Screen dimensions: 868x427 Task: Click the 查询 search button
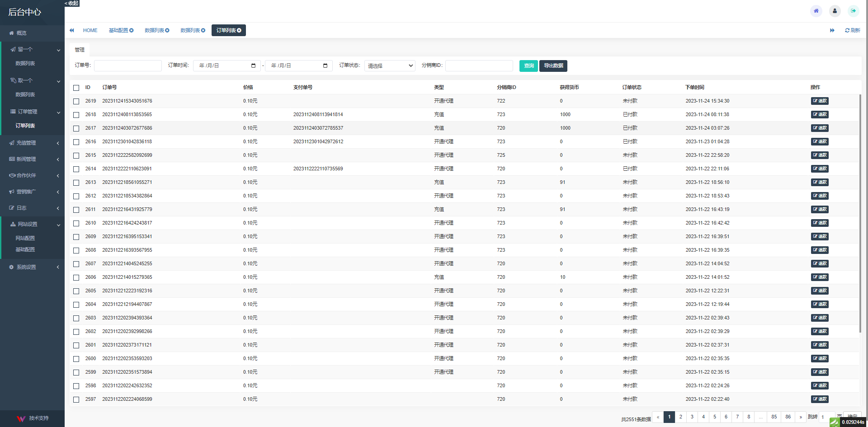coord(528,66)
